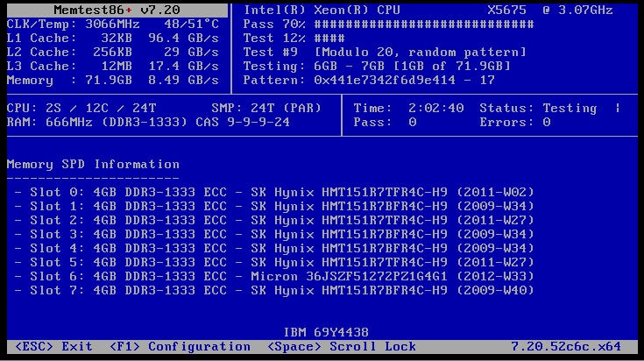Click the Test #9 Modulo 20 description
The width and height of the screenshot is (644, 361).
click(x=385, y=53)
